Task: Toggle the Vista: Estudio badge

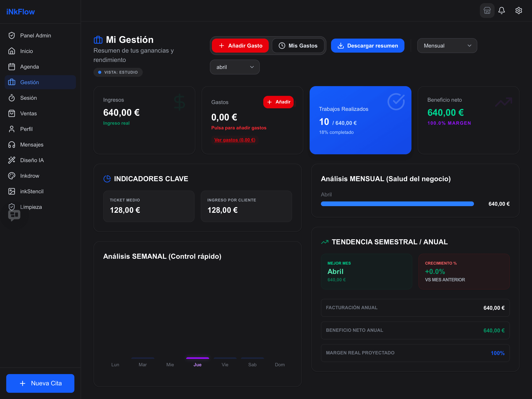Action: 118,72
